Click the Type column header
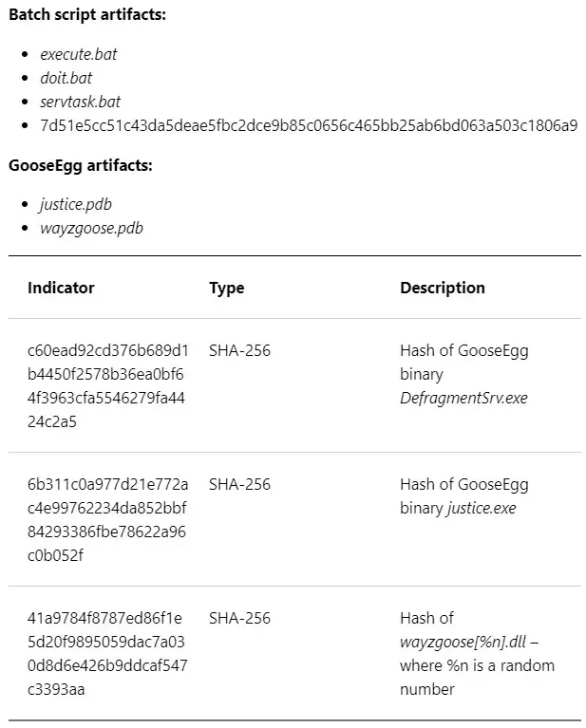The height and width of the screenshot is (728, 586). [x=226, y=288]
